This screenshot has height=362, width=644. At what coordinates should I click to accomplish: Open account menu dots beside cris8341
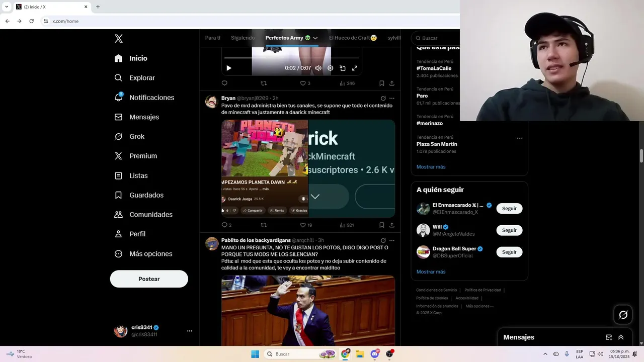click(x=190, y=331)
